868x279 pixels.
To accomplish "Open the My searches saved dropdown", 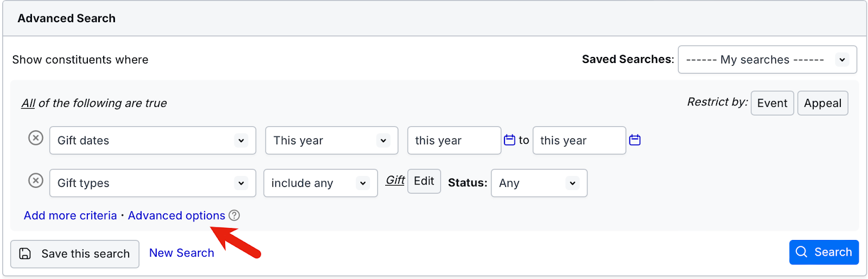I will (x=767, y=60).
